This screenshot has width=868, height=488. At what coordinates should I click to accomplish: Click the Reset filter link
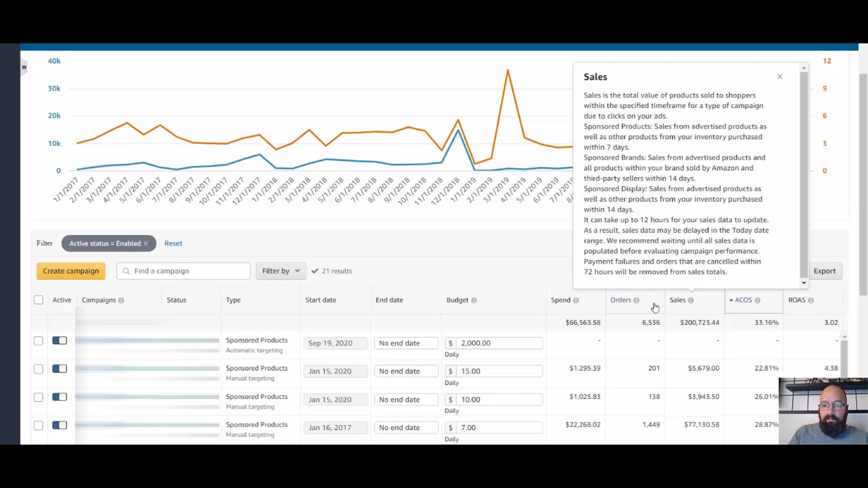(x=173, y=244)
